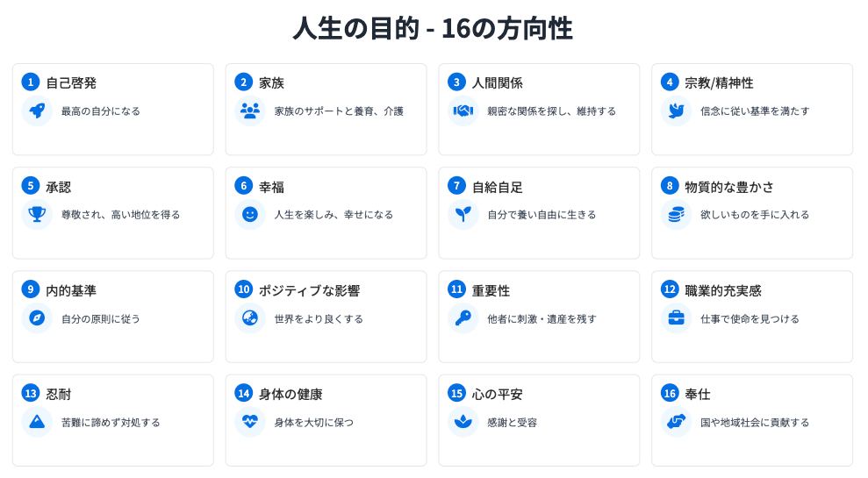
Task: Click the briefcase icon under 職業的充実感
Action: (x=677, y=318)
